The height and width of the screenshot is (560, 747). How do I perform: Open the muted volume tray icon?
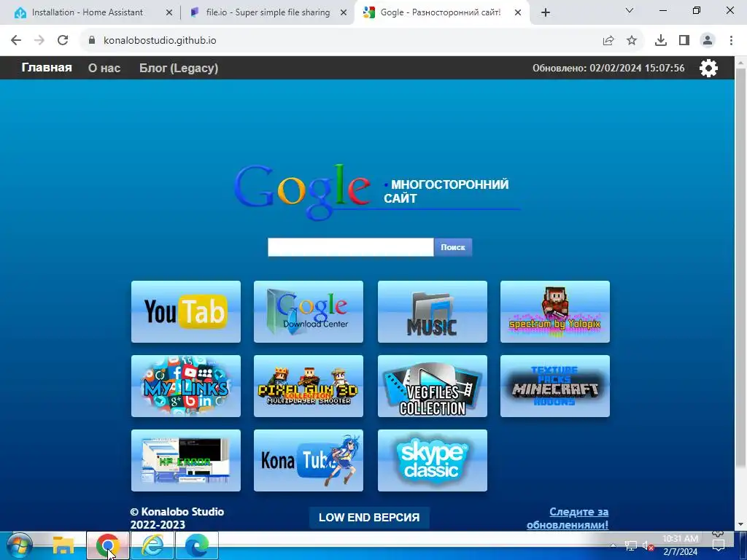point(648,545)
